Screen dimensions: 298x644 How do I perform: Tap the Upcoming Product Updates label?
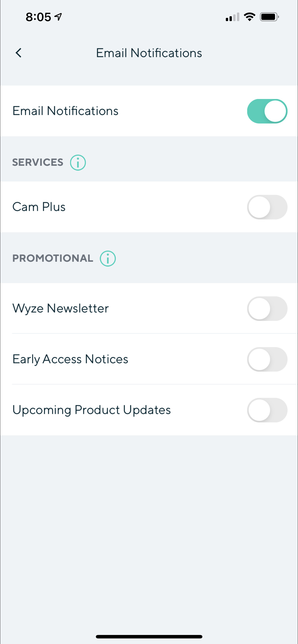[x=92, y=410]
